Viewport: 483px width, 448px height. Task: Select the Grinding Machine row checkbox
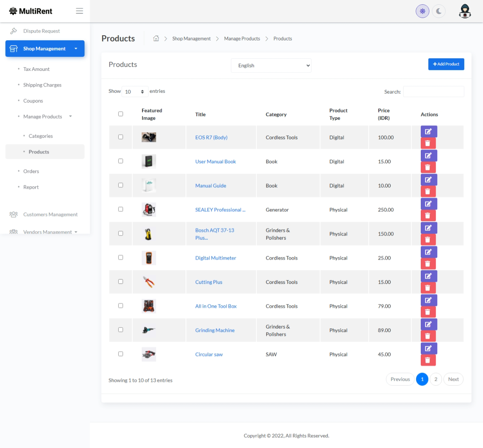pyautogui.click(x=121, y=330)
